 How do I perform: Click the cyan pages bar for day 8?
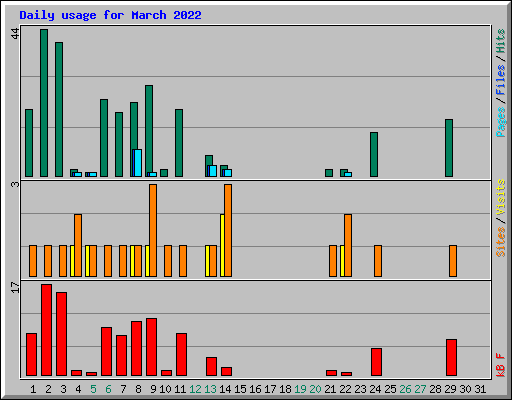coord(138,163)
